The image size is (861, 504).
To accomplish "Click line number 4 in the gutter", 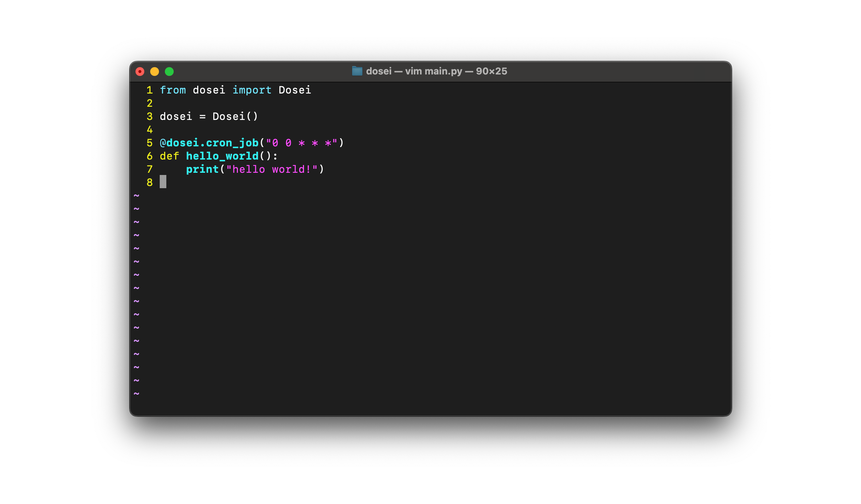I will [149, 130].
